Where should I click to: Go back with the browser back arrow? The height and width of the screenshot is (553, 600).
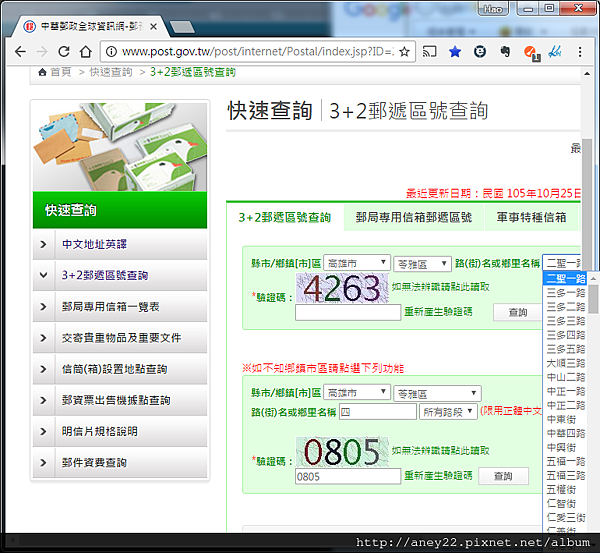point(20,51)
